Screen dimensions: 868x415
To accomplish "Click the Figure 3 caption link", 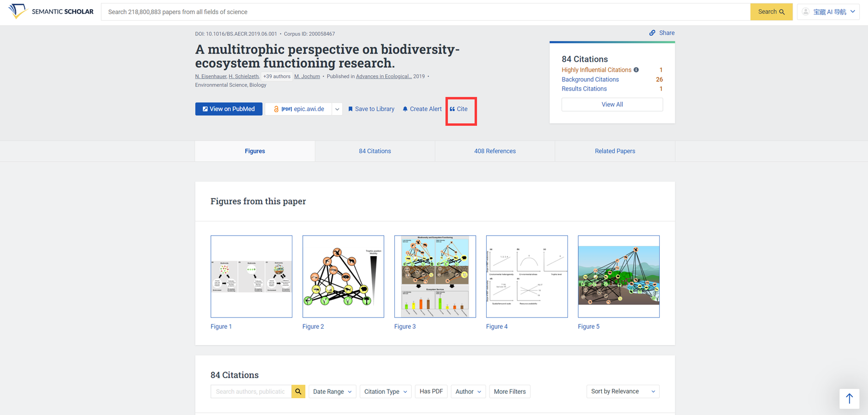I will (x=405, y=327).
